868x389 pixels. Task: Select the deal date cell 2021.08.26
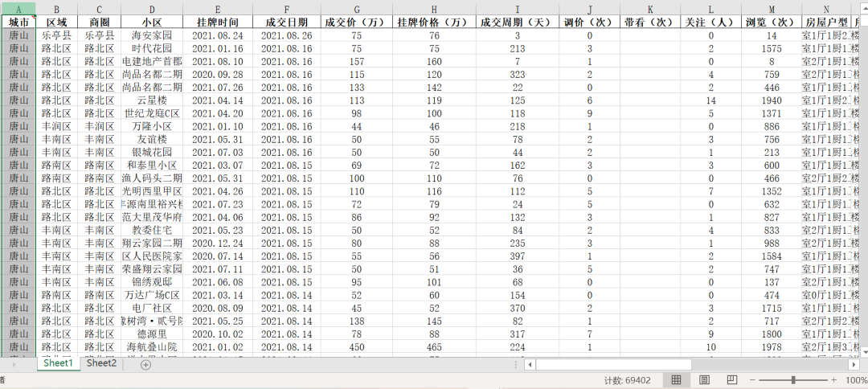coord(286,35)
